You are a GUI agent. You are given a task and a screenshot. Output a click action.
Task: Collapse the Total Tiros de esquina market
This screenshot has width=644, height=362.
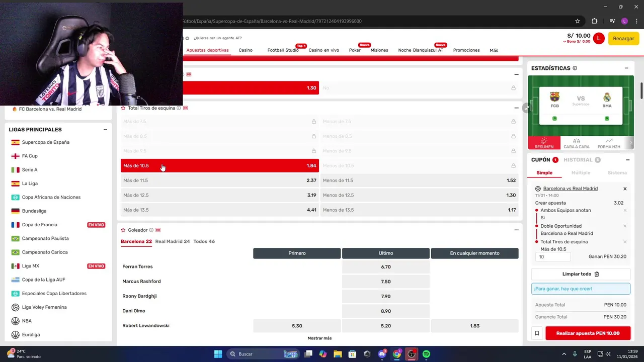516,108
